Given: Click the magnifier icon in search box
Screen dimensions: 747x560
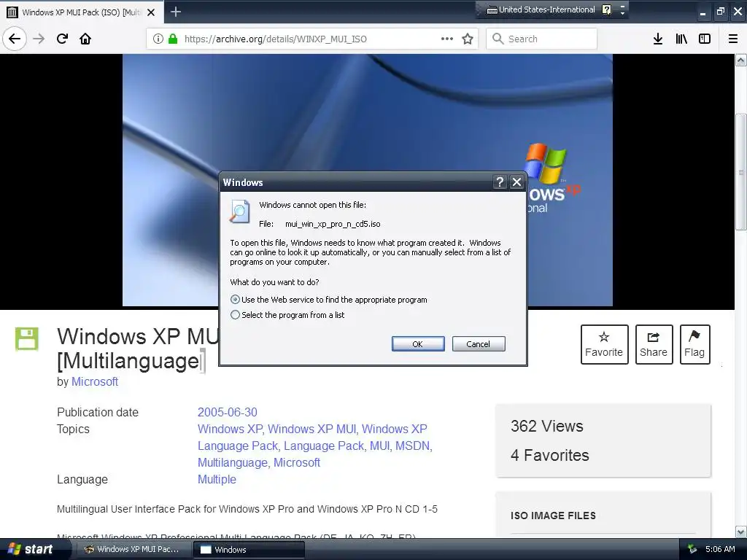Looking at the screenshot, I should tap(498, 39).
